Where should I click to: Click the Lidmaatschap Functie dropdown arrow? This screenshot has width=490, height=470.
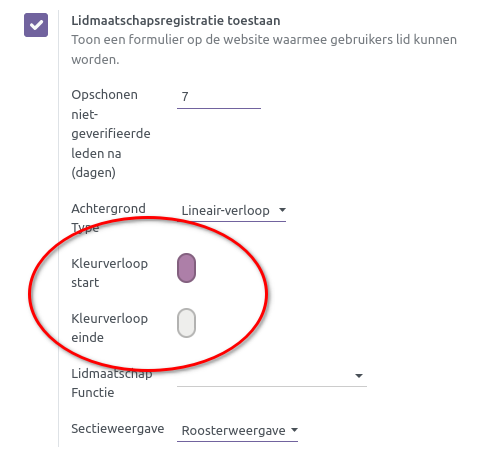click(359, 376)
